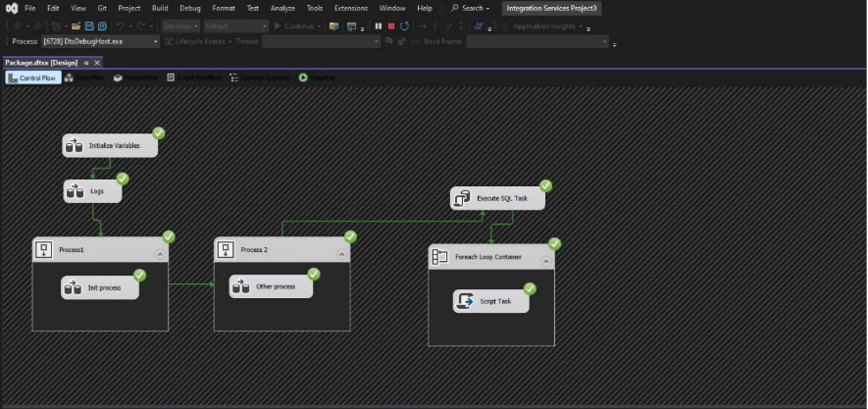Select the Package.dtsx [Design] tab

pos(41,63)
